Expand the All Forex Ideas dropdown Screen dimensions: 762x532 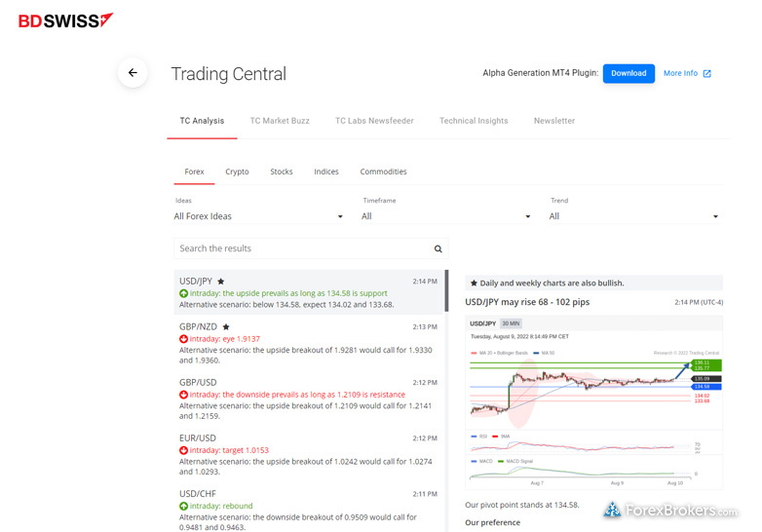[258, 216]
